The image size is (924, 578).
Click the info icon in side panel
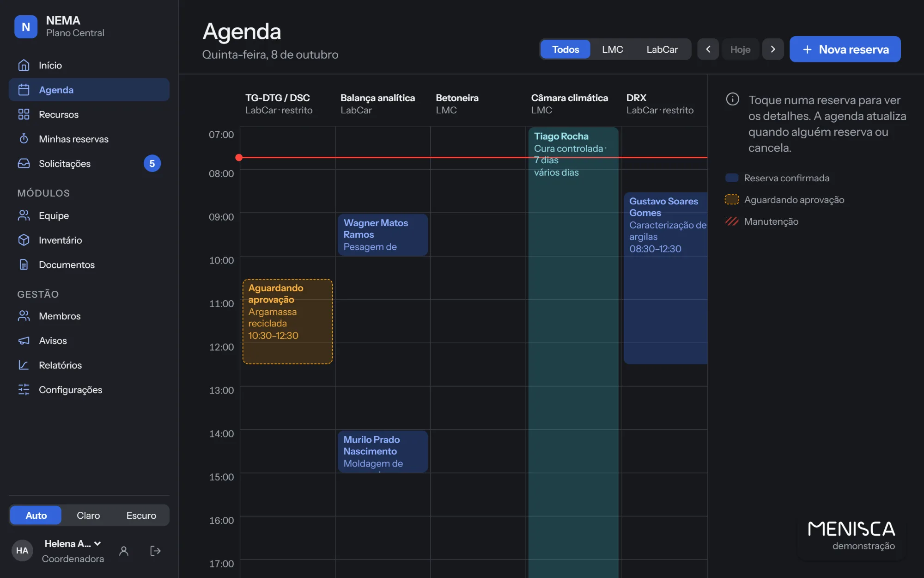(733, 99)
